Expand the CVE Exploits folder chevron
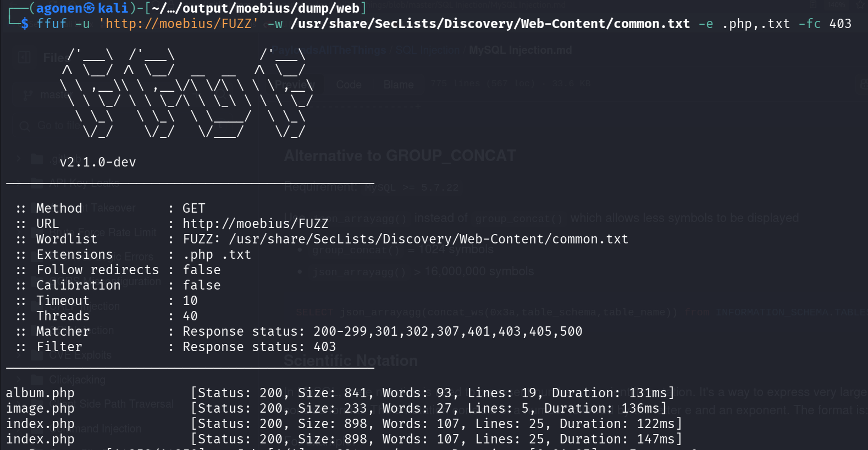Screen dimensions: 868x450 [x=19, y=355]
